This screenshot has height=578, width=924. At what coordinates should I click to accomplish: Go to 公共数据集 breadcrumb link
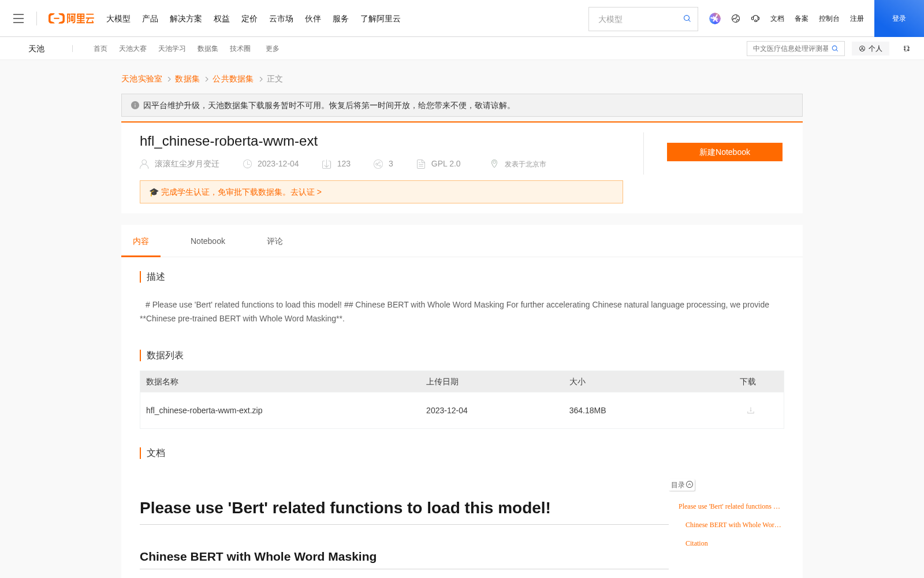click(x=233, y=79)
